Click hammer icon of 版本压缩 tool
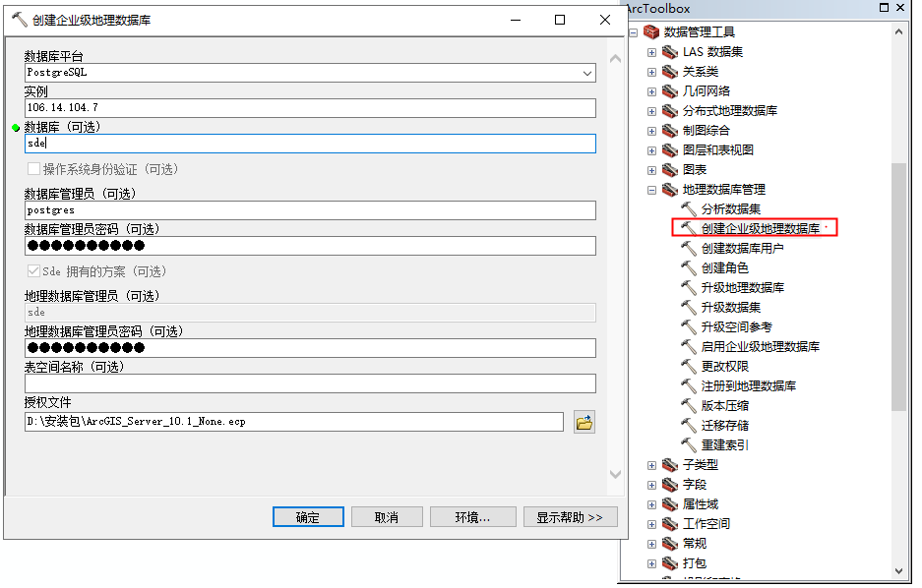The height and width of the screenshot is (588, 922). click(689, 406)
